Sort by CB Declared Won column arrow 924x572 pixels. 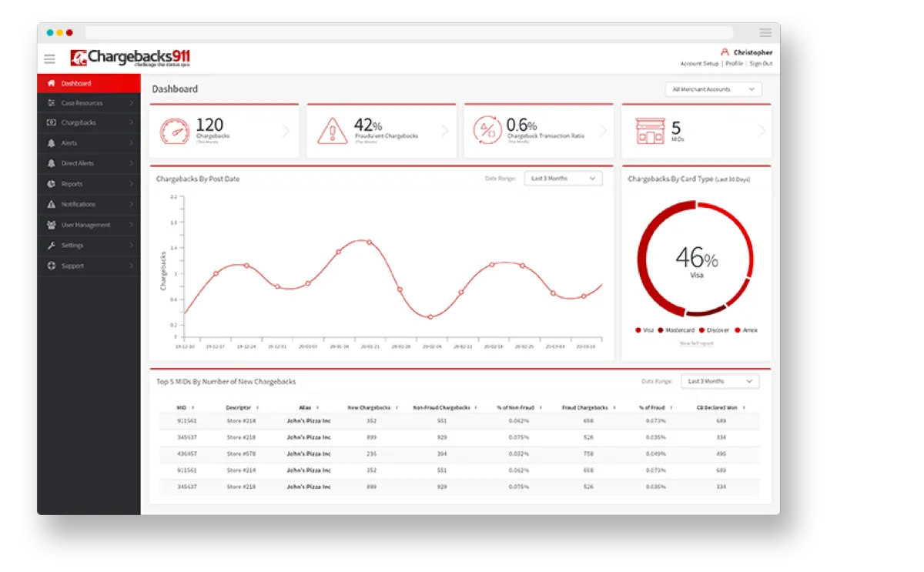tap(744, 407)
